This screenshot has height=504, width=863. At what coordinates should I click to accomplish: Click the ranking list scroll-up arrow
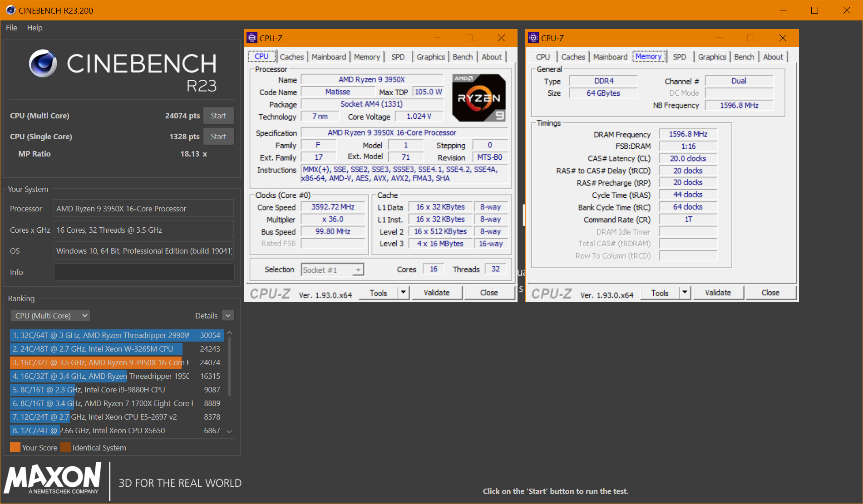coord(229,333)
